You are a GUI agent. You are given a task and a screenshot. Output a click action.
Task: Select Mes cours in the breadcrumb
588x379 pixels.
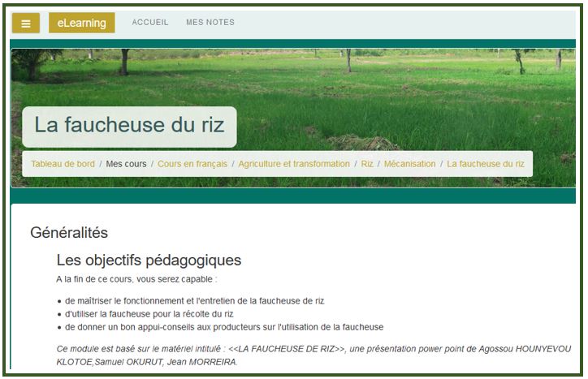pyautogui.click(x=126, y=164)
